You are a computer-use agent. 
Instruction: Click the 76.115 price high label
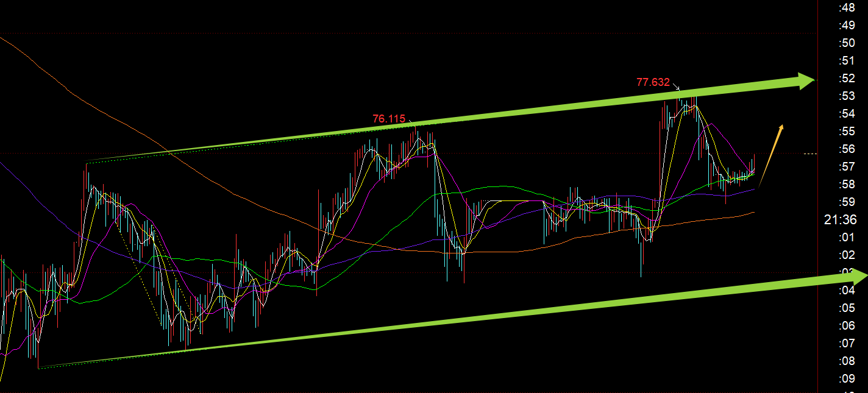pyautogui.click(x=389, y=119)
